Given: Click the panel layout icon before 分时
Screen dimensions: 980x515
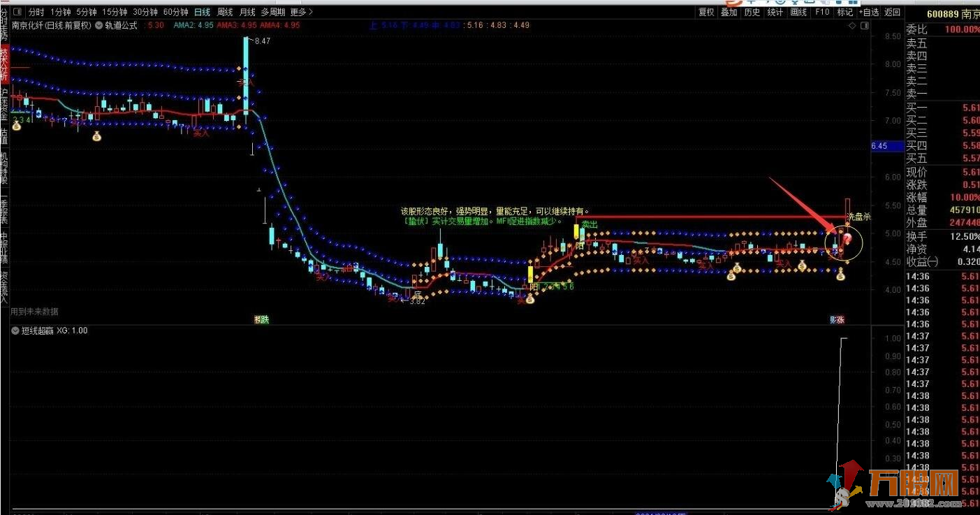Looking at the screenshot, I should (17, 12).
